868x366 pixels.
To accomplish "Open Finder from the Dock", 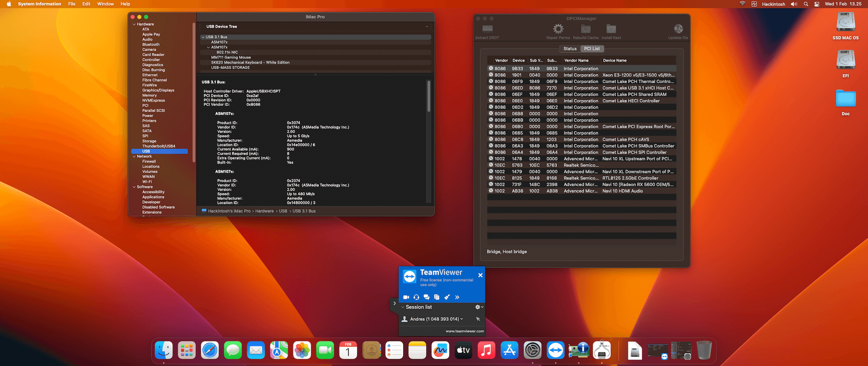I will pyautogui.click(x=164, y=350).
